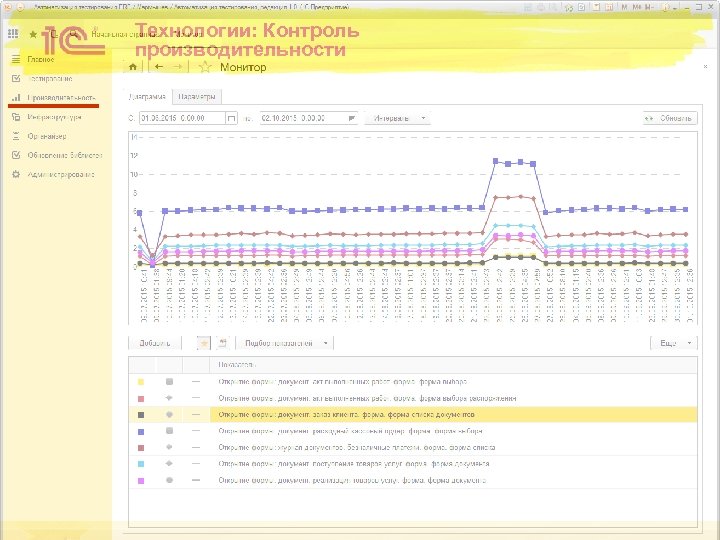Click the M+ memory button in title bar

coord(636,7)
